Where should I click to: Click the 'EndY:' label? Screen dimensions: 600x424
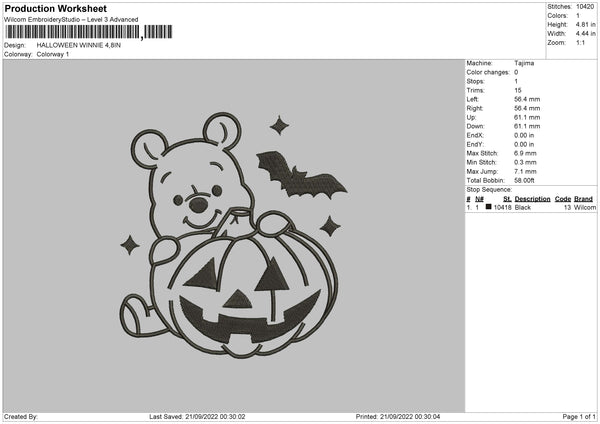tap(475, 145)
